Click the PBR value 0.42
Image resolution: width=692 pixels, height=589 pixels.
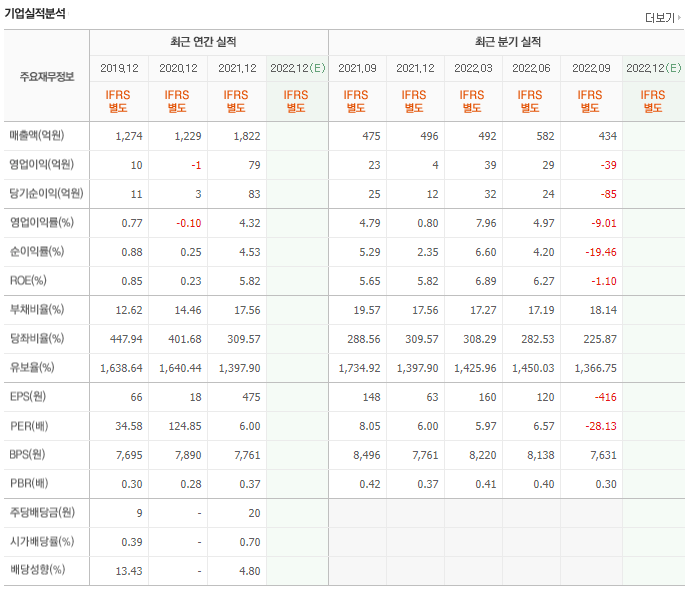pyautogui.click(x=370, y=484)
